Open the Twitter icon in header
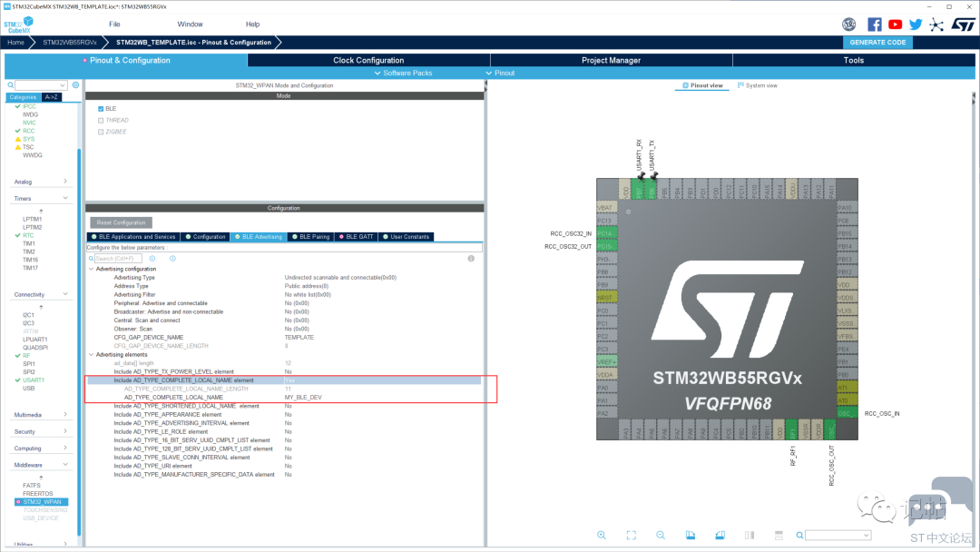The height and width of the screenshot is (552, 980). [916, 25]
